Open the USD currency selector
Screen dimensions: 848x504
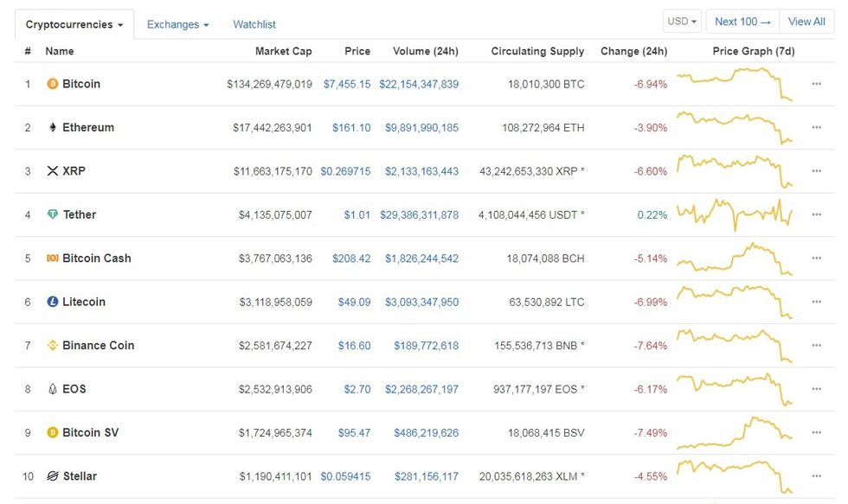pyautogui.click(x=681, y=21)
